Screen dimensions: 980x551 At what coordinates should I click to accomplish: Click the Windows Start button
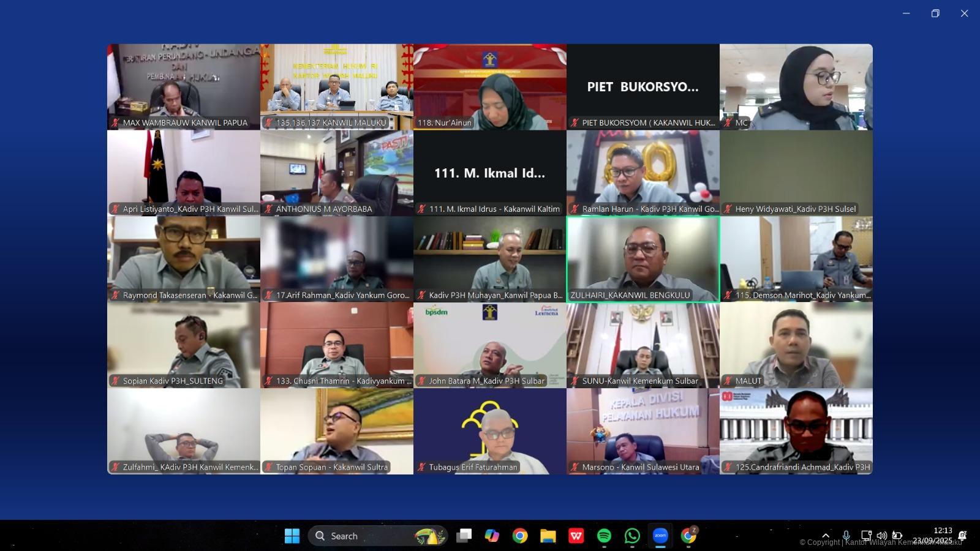click(292, 536)
